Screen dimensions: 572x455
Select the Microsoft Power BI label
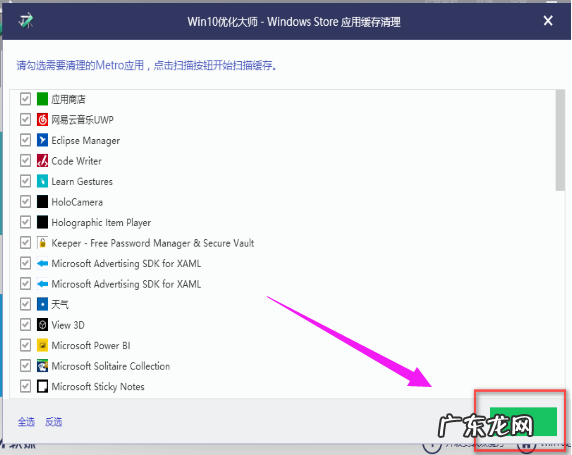click(91, 346)
